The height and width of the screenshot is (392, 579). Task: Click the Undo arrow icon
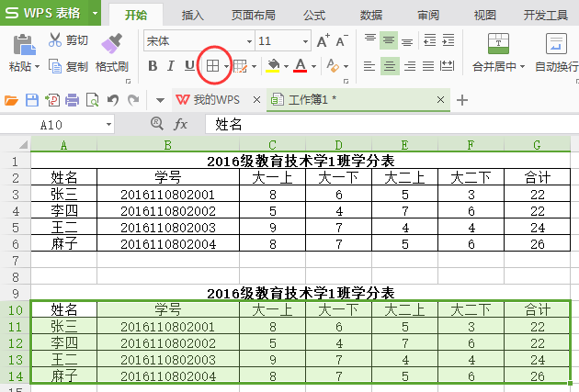(113, 100)
